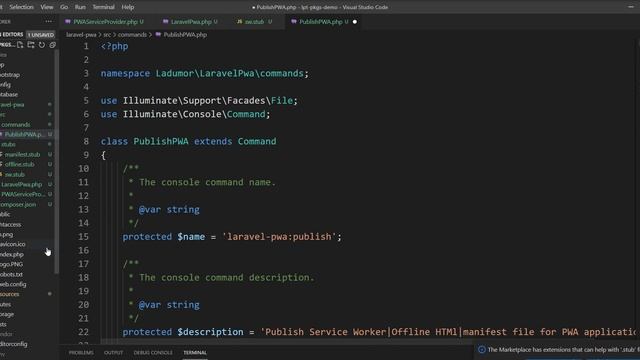Image resolution: width=640 pixels, height=360 pixels.
Task: Open the Selection menu
Action: click(x=21, y=7)
